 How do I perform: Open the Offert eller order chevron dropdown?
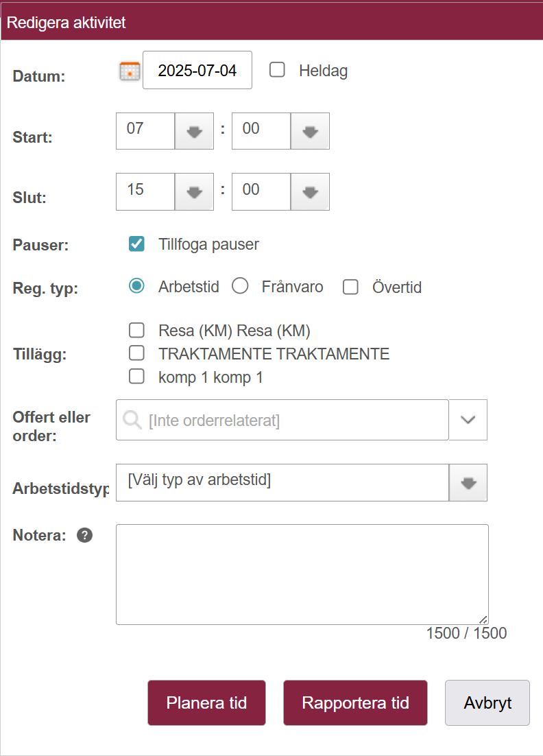(468, 420)
